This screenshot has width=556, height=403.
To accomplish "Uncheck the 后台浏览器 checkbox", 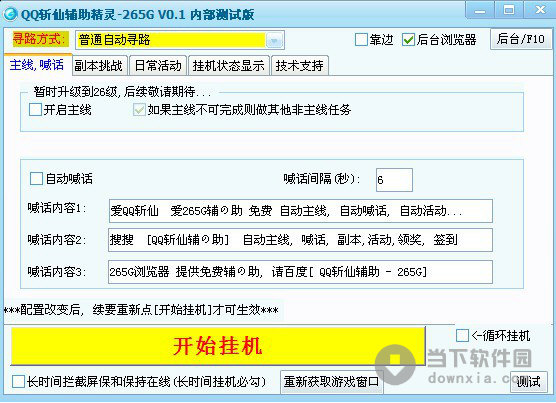I will [408, 40].
